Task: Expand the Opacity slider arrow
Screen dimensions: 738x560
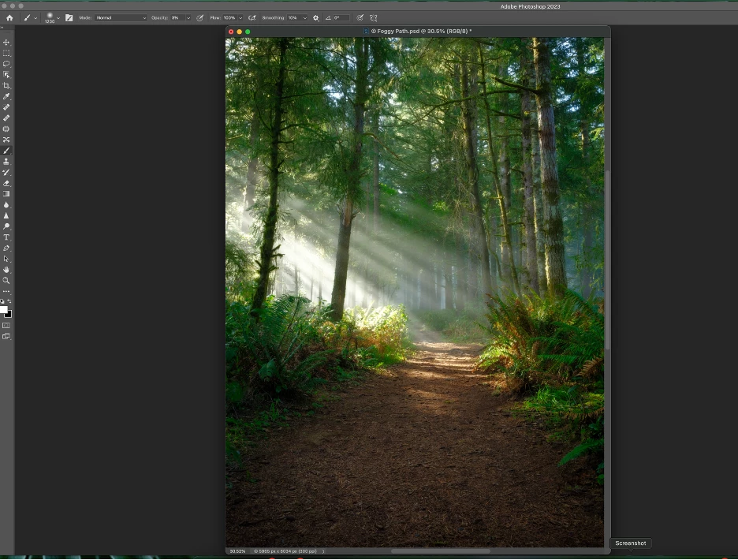Action: point(188,18)
